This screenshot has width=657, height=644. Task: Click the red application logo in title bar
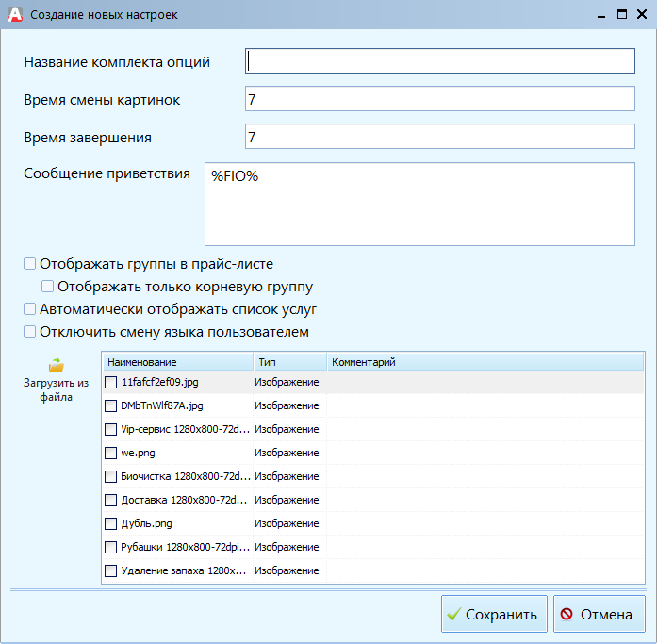13,14
